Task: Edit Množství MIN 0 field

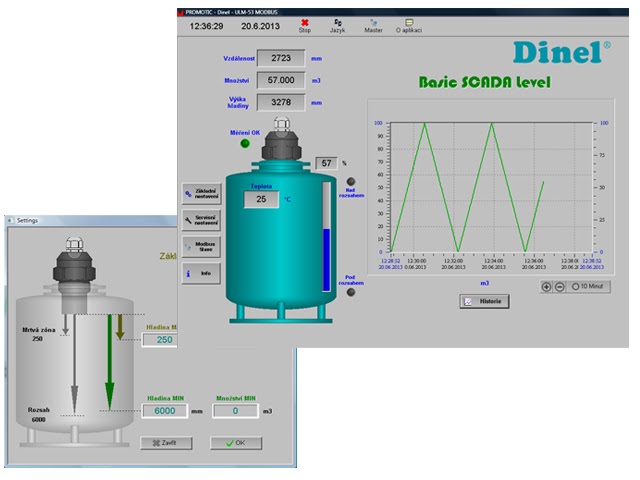Action: pyautogui.click(x=235, y=411)
